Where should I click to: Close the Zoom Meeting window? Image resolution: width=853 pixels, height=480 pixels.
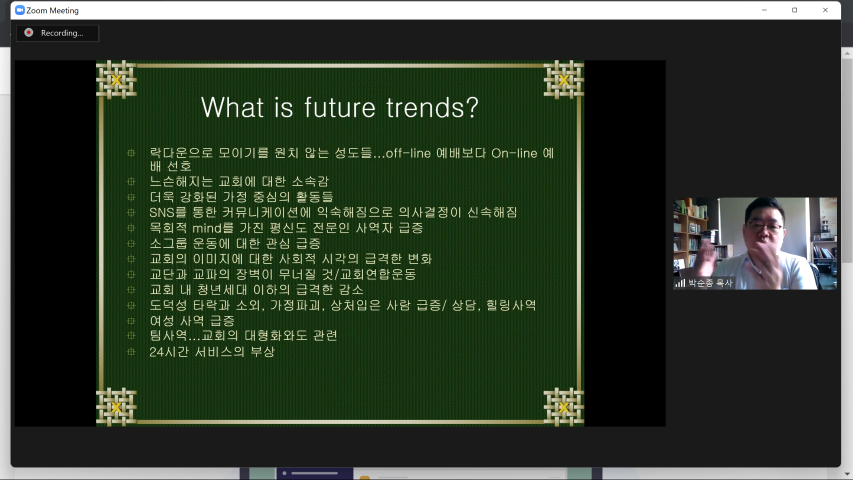pos(825,10)
